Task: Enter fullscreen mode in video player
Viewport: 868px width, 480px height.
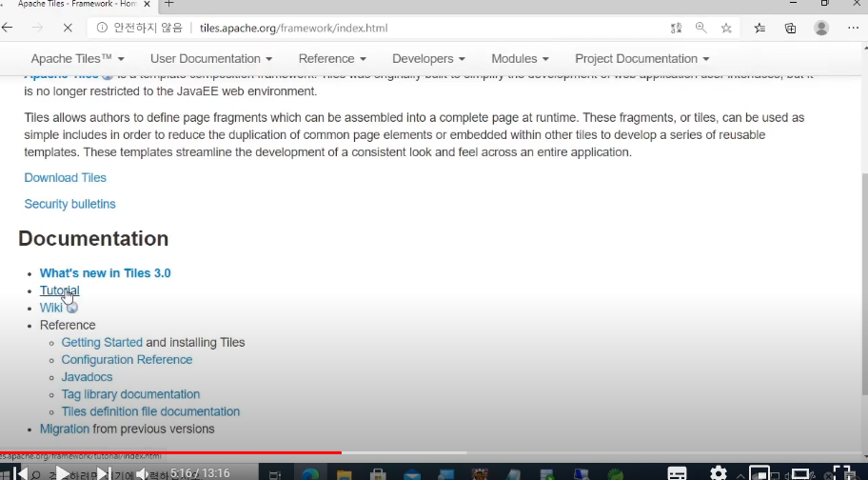Action: (x=841, y=473)
